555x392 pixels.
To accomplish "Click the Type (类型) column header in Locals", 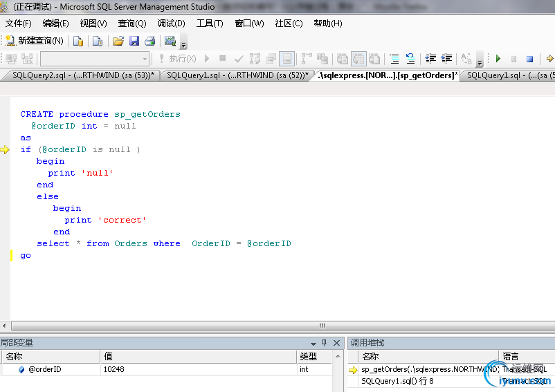I will pyautogui.click(x=314, y=356).
